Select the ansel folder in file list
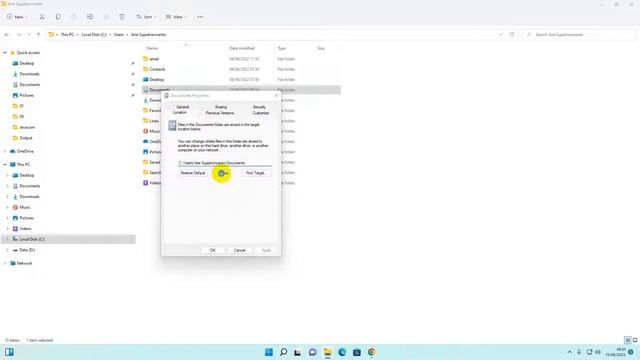 (x=154, y=59)
